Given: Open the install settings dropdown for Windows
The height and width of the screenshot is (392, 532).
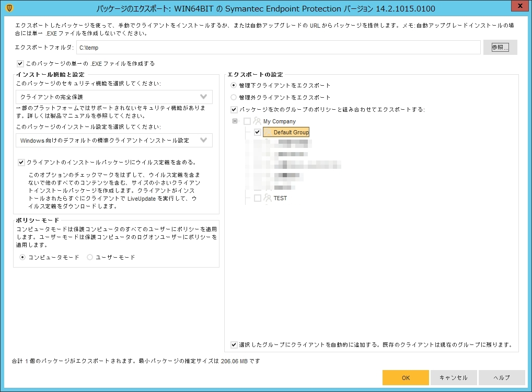Looking at the screenshot, I should pyautogui.click(x=114, y=140).
